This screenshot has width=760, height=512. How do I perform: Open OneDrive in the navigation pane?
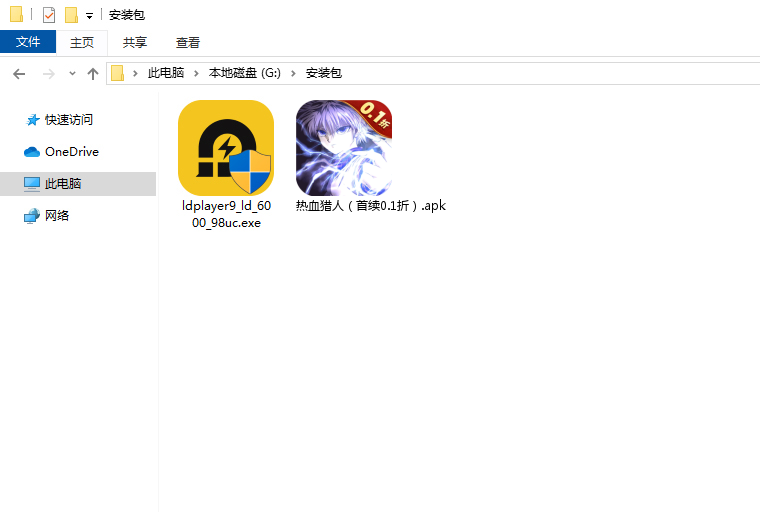click(x=71, y=152)
